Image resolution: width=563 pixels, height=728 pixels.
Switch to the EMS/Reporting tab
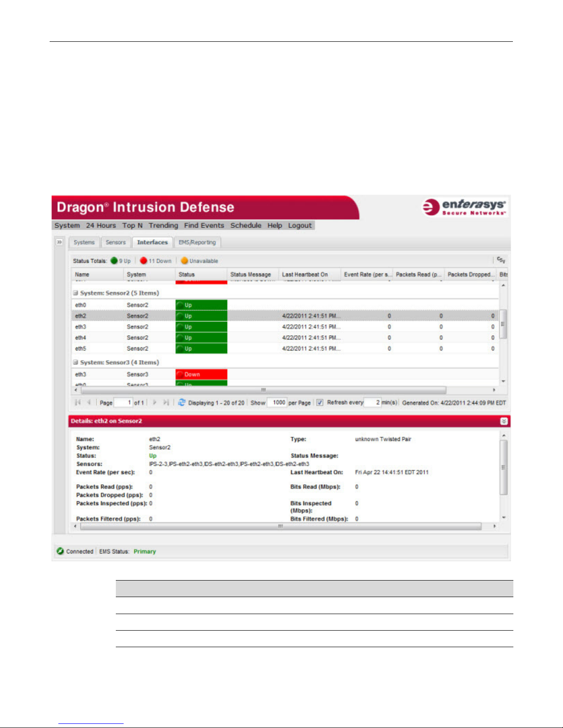pyautogui.click(x=197, y=243)
